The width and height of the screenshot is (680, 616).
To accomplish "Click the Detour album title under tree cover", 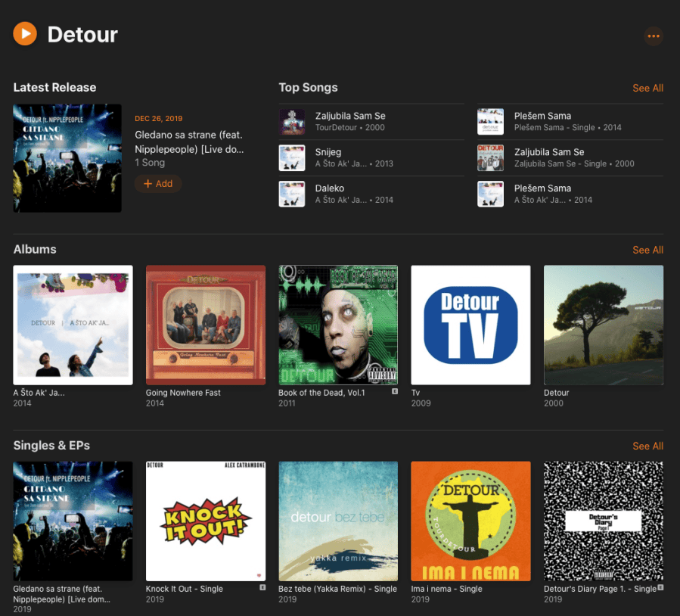I will (x=557, y=393).
